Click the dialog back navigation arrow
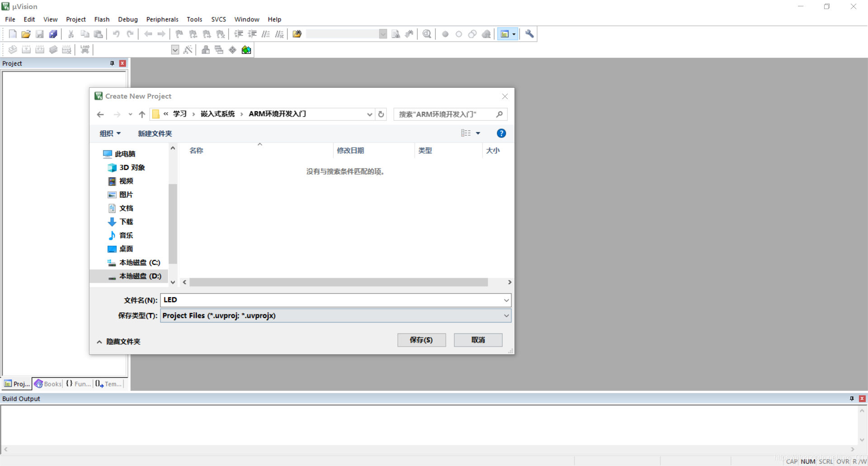Image resolution: width=868 pixels, height=466 pixels. click(100, 114)
